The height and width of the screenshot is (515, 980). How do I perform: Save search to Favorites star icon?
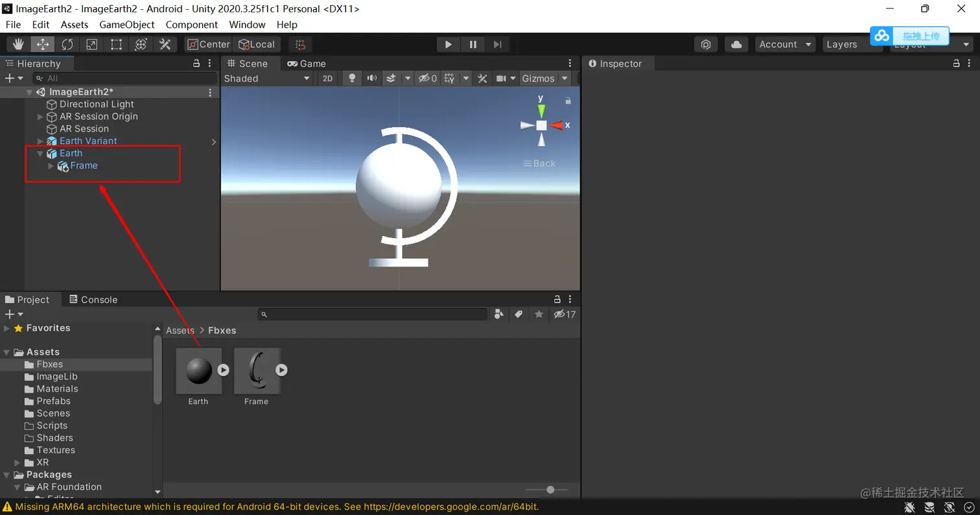pos(539,315)
